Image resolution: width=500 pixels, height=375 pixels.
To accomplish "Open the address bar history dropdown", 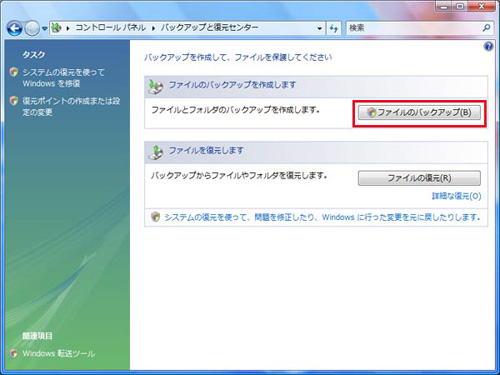I will click(319, 29).
